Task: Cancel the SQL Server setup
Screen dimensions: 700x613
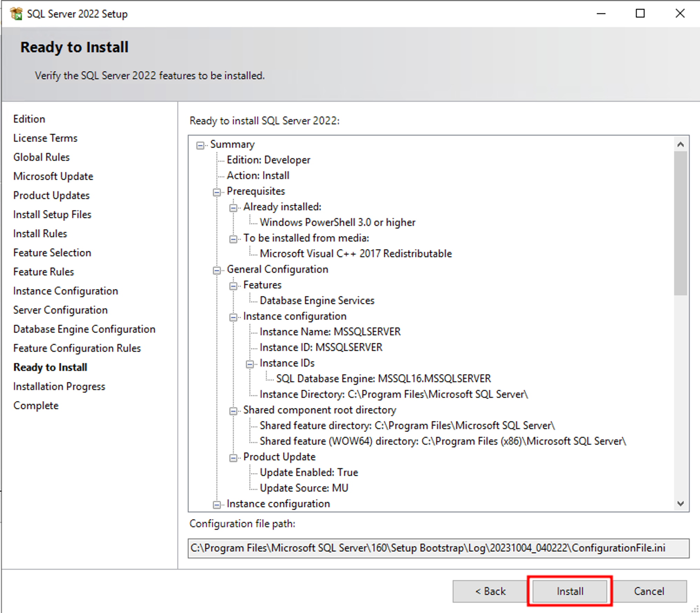Action: [649, 591]
